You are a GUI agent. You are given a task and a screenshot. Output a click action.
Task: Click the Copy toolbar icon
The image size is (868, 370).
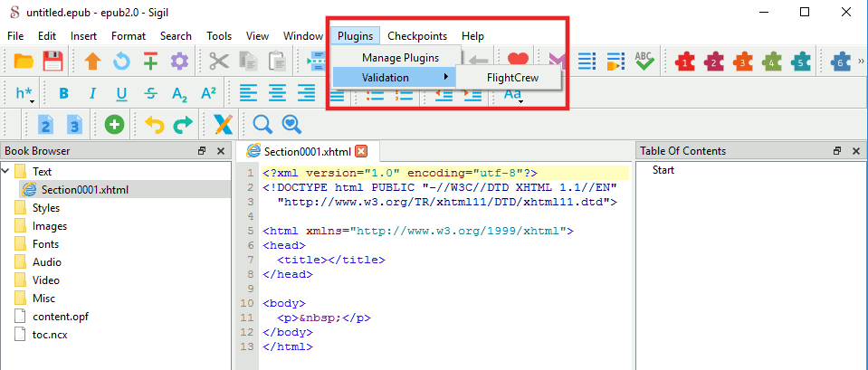click(248, 61)
